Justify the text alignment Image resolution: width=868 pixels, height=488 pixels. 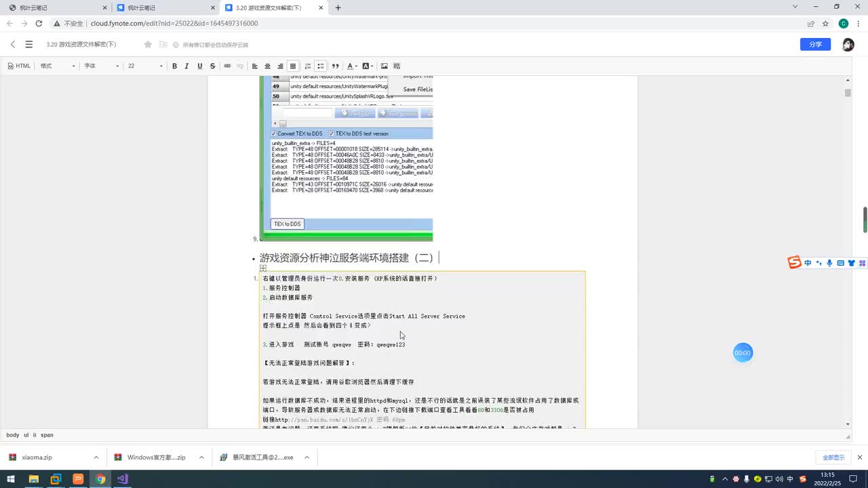[x=293, y=66]
